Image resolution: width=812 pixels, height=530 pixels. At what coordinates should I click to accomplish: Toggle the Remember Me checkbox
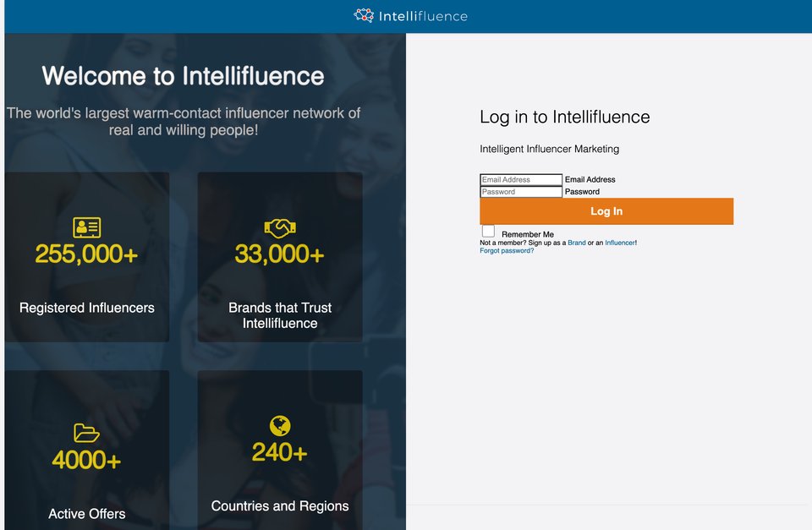pyautogui.click(x=488, y=231)
